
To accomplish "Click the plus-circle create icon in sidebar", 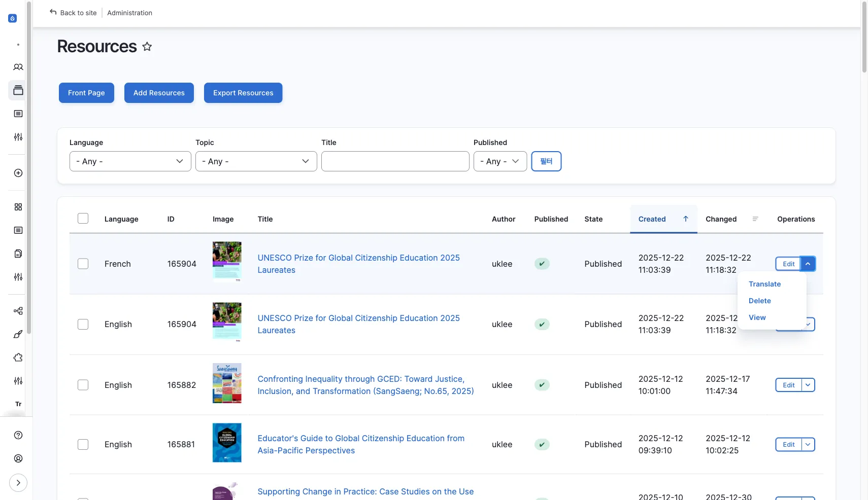I will point(18,173).
